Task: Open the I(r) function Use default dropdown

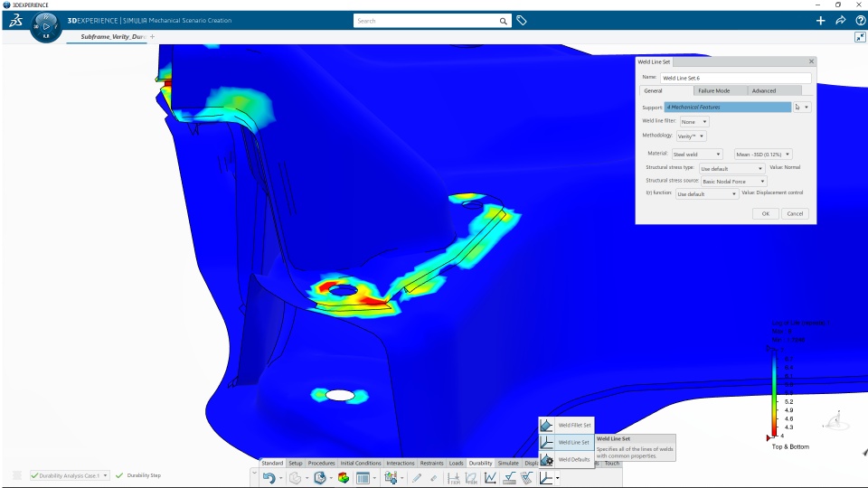Action: pyautogui.click(x=707, y=194)
